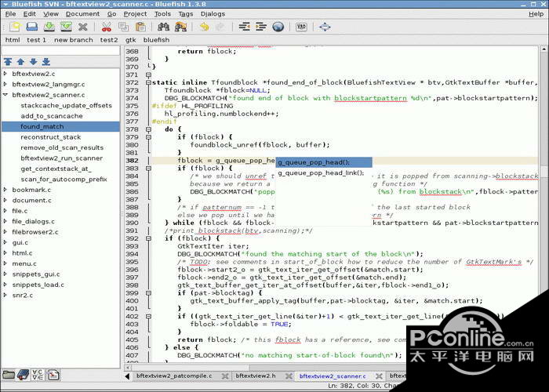This screenshot has height=392, width=549.
Task: Click the Fullscreen arrows icon
Action: 325,27
